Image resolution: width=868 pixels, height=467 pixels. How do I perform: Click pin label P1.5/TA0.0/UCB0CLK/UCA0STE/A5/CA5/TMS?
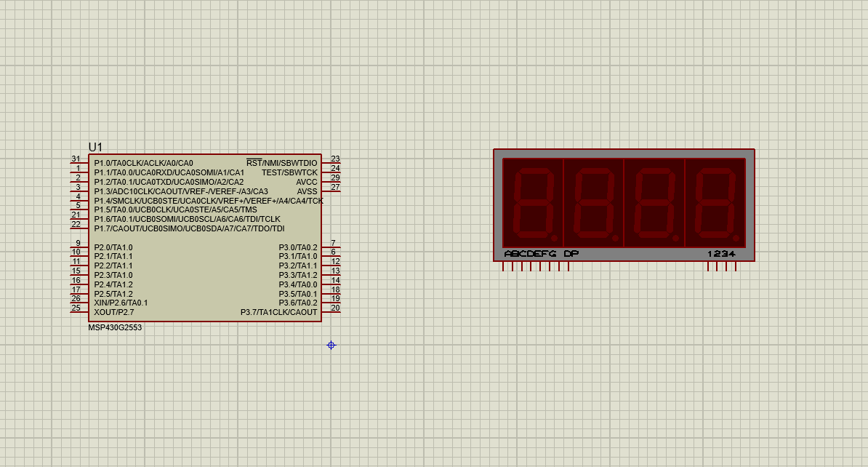tap(175, 209)
